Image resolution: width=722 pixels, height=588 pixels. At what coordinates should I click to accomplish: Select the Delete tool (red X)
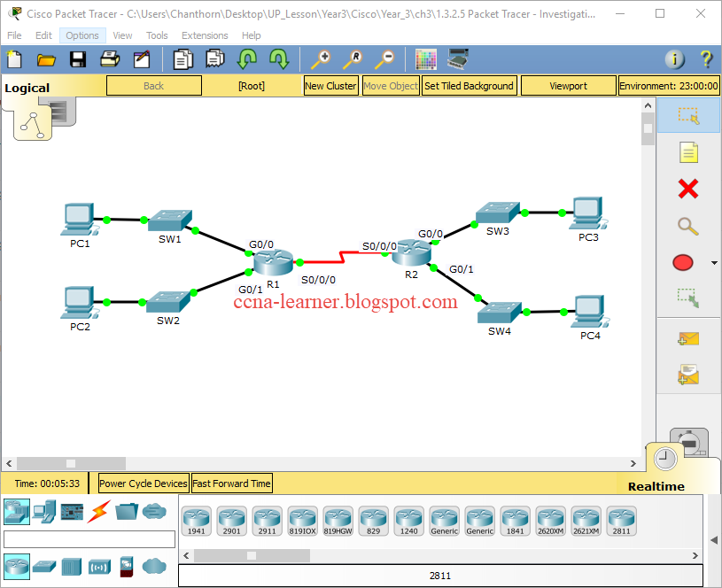(689, 189)
